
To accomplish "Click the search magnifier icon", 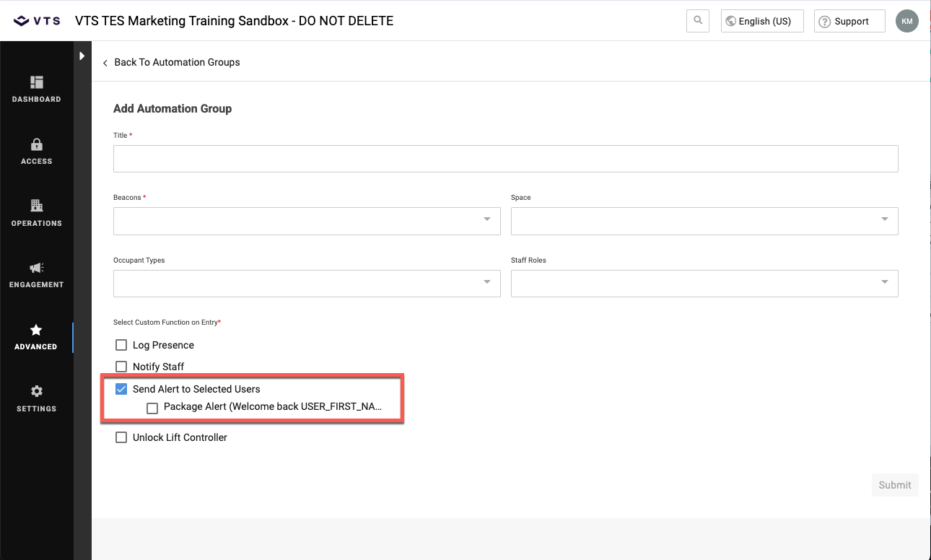I will 698,21.
